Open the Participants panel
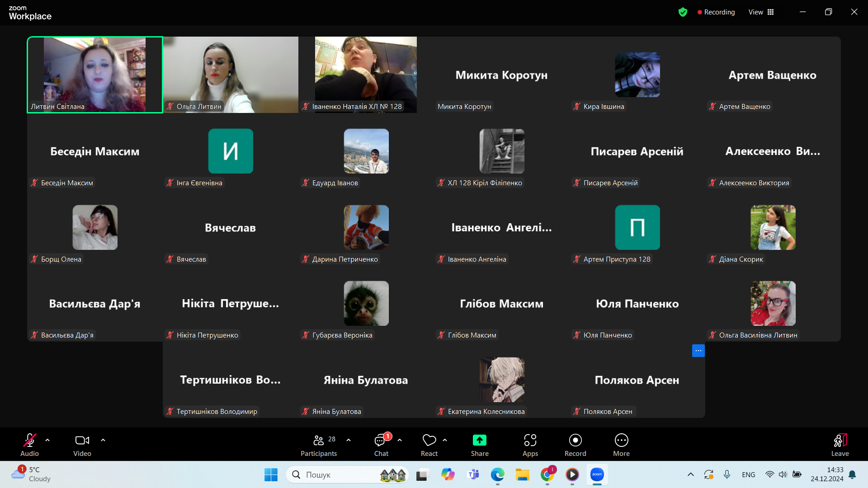The width and height of the screenshot is (868, 488). (x=319, y=445)
